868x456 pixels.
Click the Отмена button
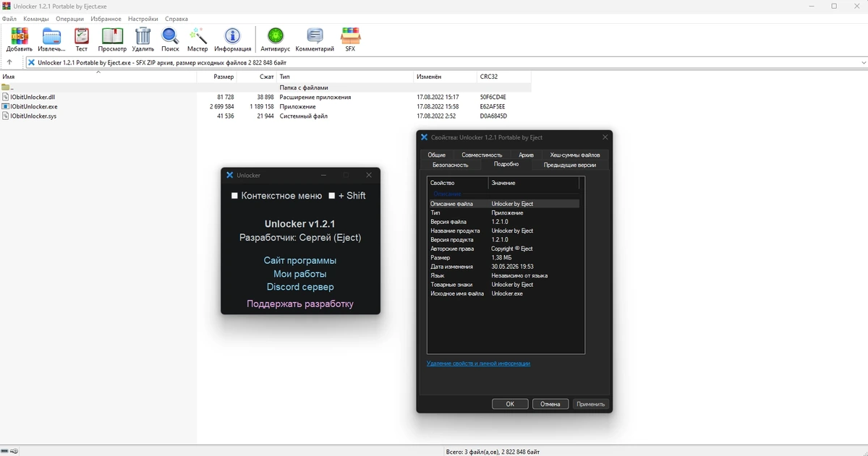(x=550, y=404)
